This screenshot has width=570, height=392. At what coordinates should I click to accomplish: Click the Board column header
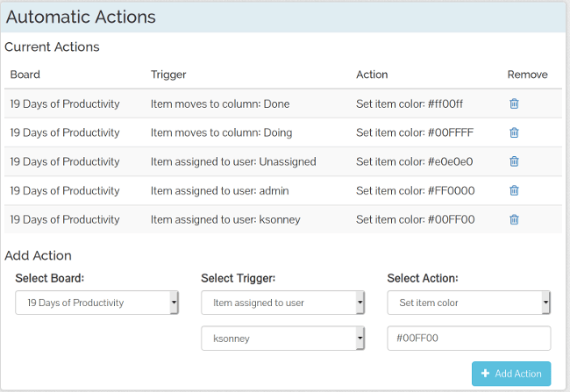(25, 75)
